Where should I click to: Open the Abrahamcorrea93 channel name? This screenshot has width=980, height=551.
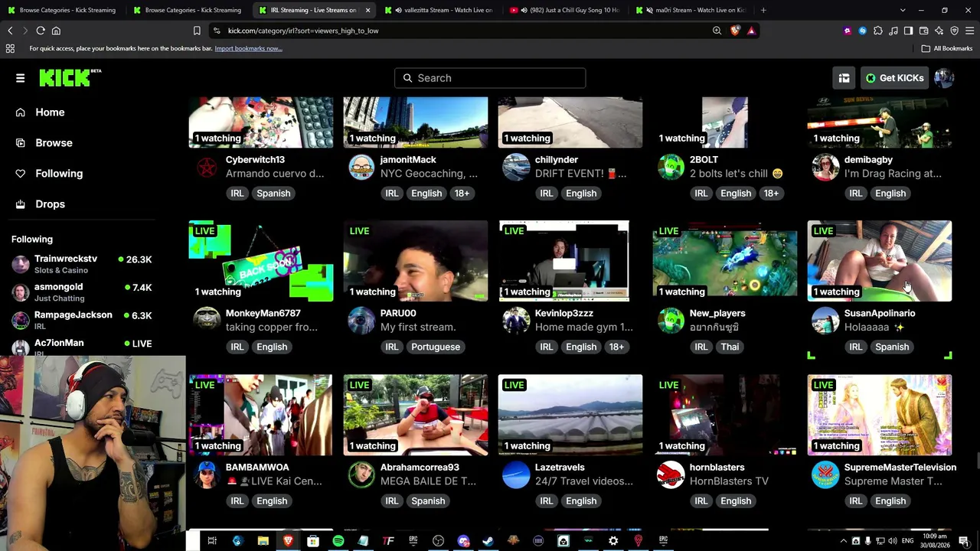pos(420,467)
